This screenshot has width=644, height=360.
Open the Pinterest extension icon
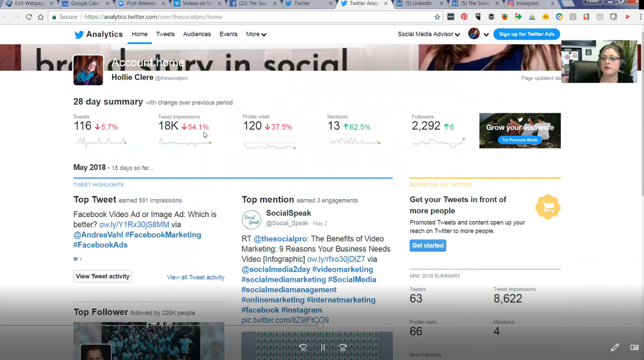coord(464,17)
